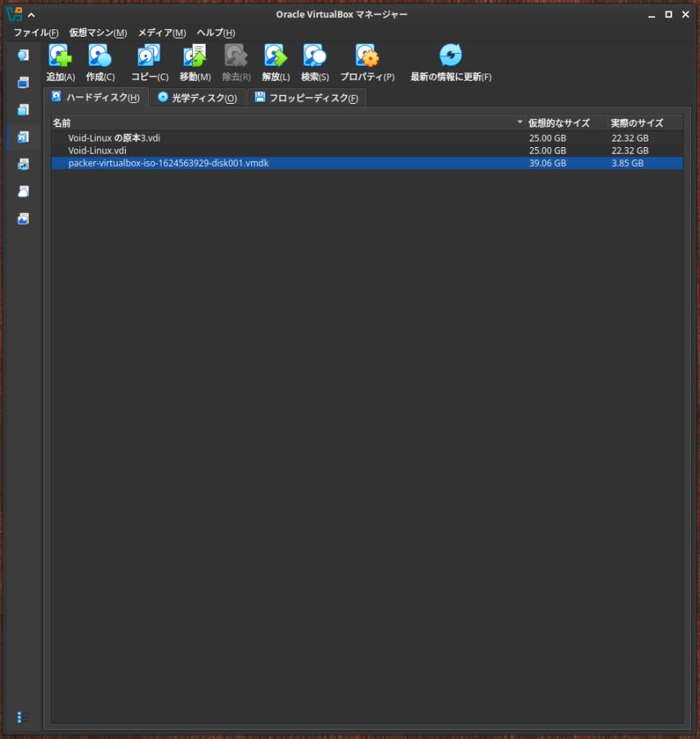Image resolution: width=700 pixels, height=739 pixels.
Task: Open the Extensions tool in the sidebar
Action: (x=23, y=110)
